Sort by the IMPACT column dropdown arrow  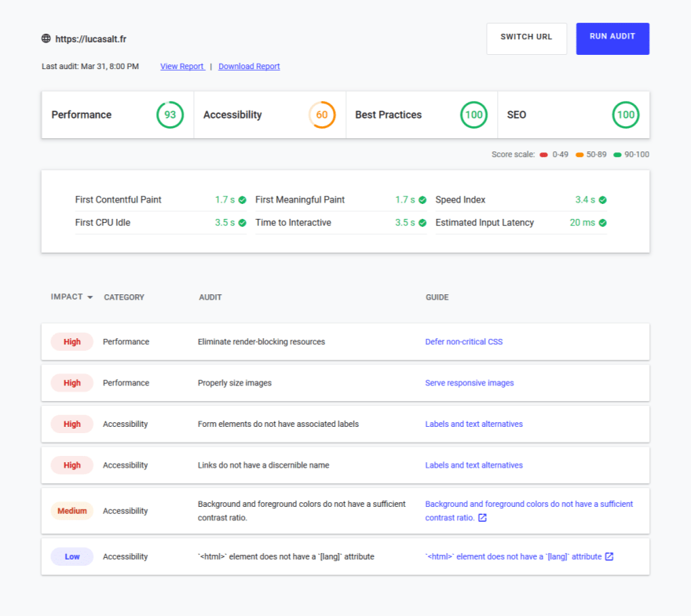pos(90,297)
